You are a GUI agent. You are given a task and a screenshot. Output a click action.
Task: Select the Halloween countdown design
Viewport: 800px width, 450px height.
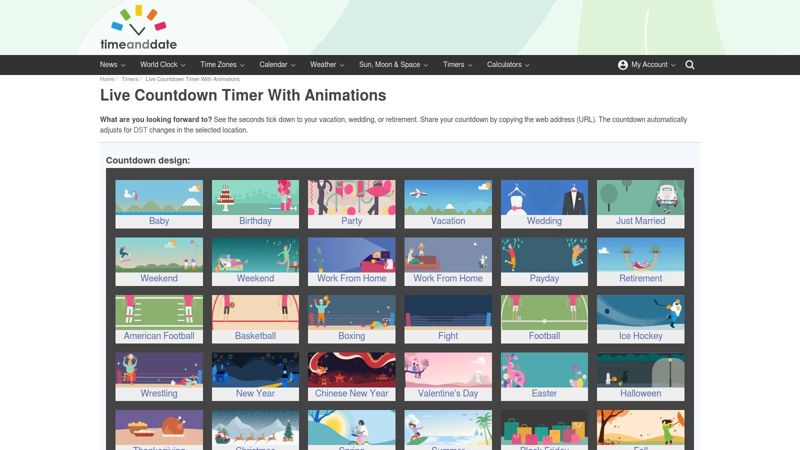[x=640, y=376]
